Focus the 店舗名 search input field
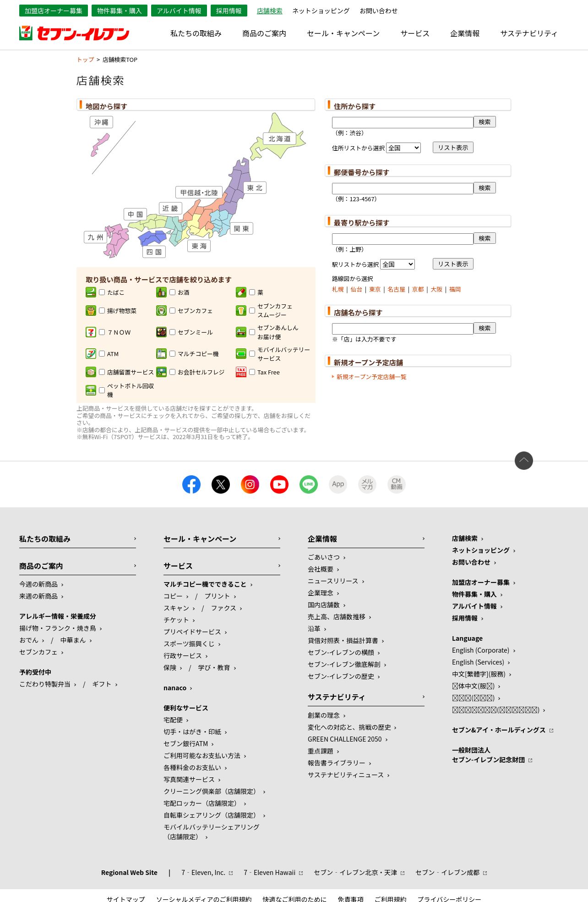 (x=403, y=329)
